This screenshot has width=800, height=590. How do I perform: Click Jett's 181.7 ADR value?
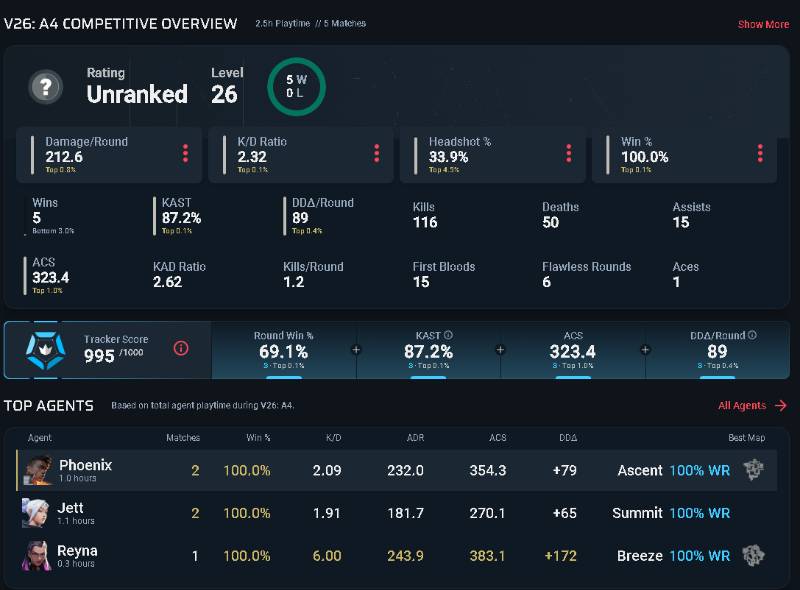pos(406,513)
